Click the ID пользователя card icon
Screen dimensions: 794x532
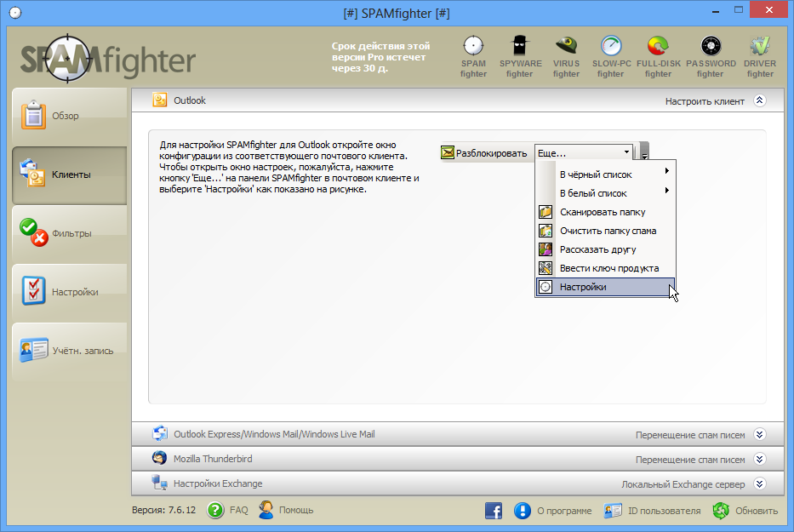613,511
